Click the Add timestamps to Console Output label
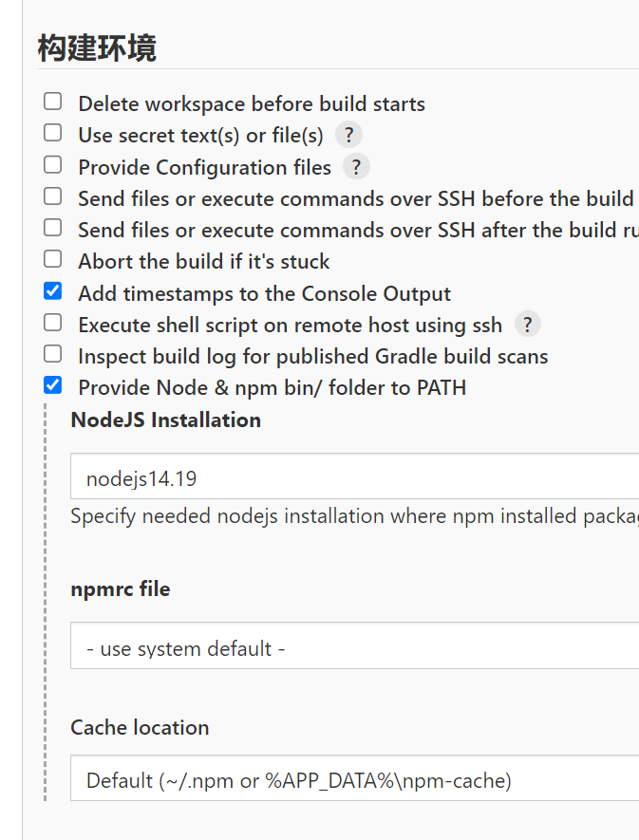Viewport: 639px width, 840px height. pos(264,294)
